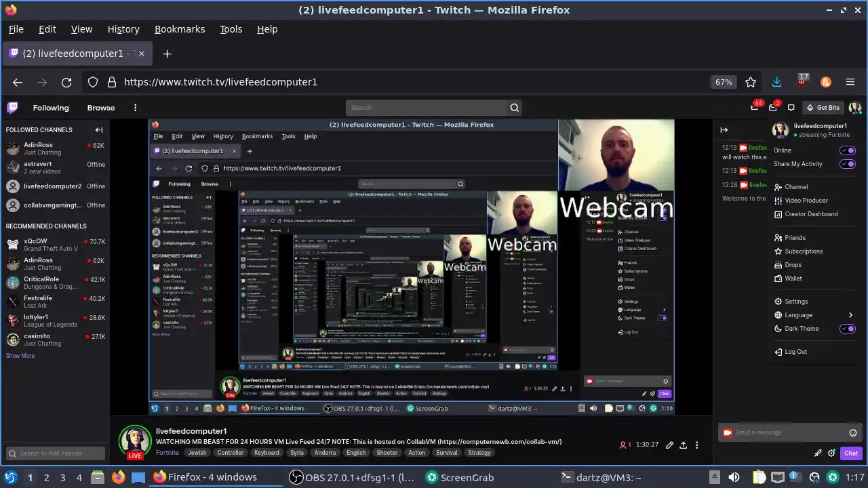Image resolution: width=868 pixels, height=488 pixels.
Task: Open the Firefox Bookmarks menu
Action: pos(180,29)
